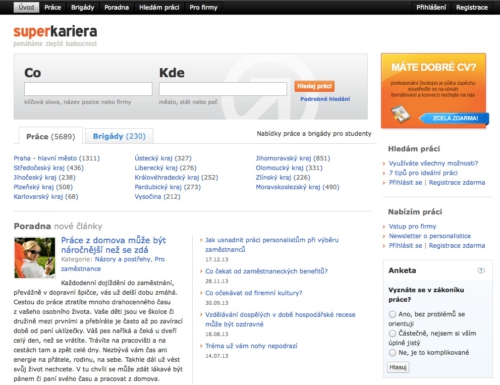Select 'Částečně, nejsem si vším úplně jistý'
Image resolution: width=500 pixels, height=385 pixels.
392,333
